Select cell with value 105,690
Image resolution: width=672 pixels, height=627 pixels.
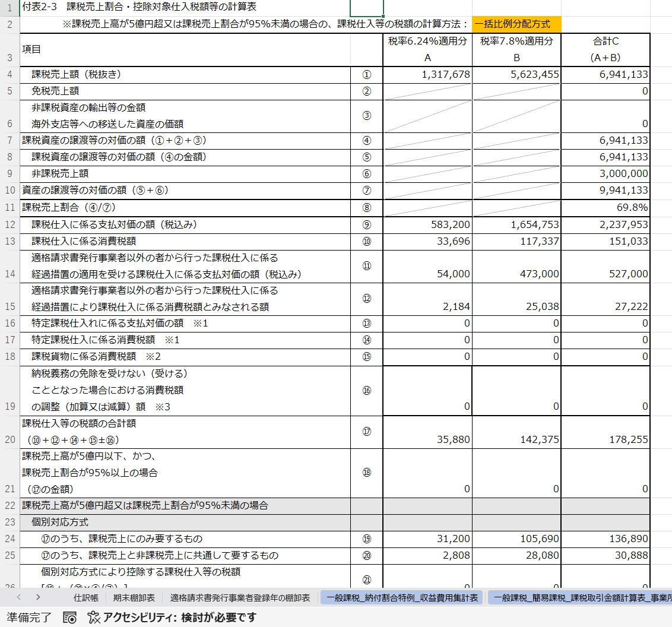tap(516, 539)
